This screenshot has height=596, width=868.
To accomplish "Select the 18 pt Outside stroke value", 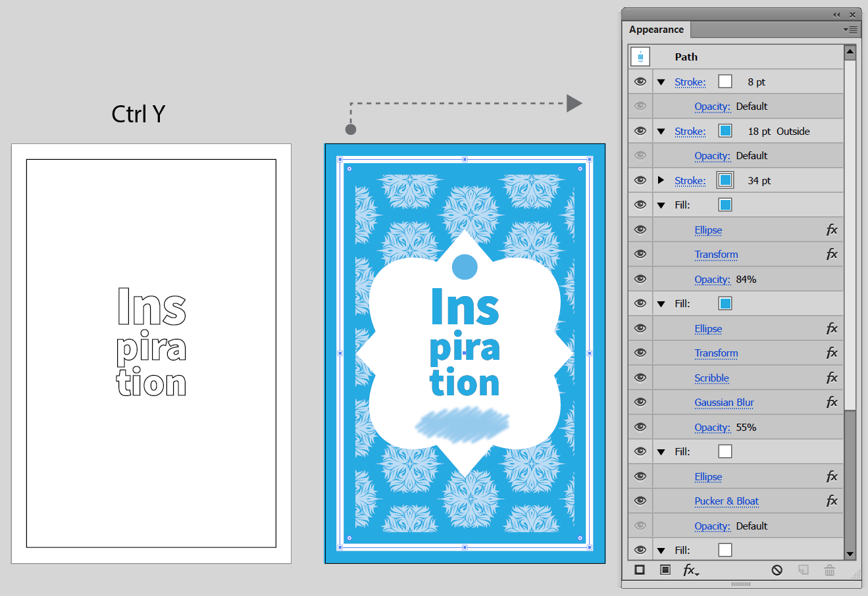I will (x=779, y=132).
